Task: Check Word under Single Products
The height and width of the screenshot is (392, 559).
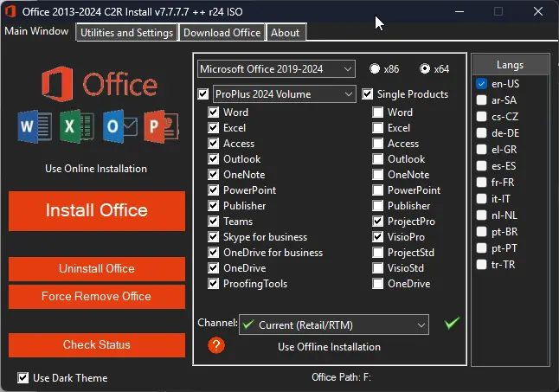Action: point(377,112)
